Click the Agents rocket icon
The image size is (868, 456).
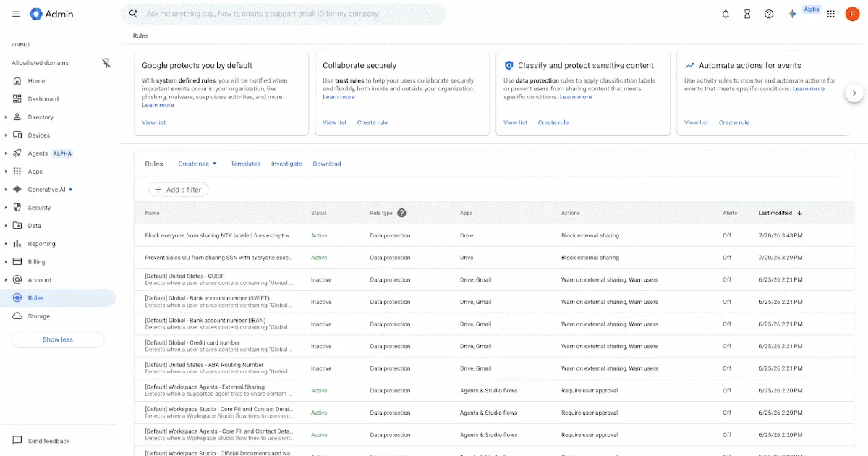(x=17, y=153)
